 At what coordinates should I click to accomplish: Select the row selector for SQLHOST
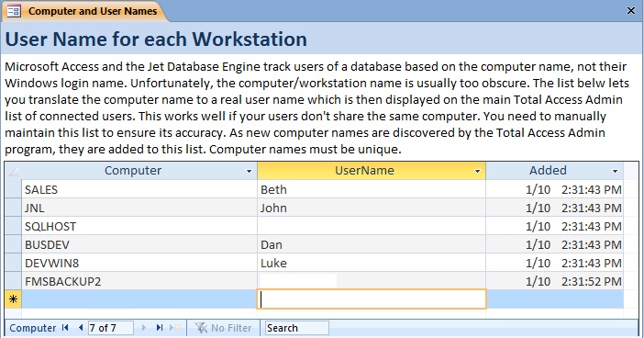pos(13,226)
